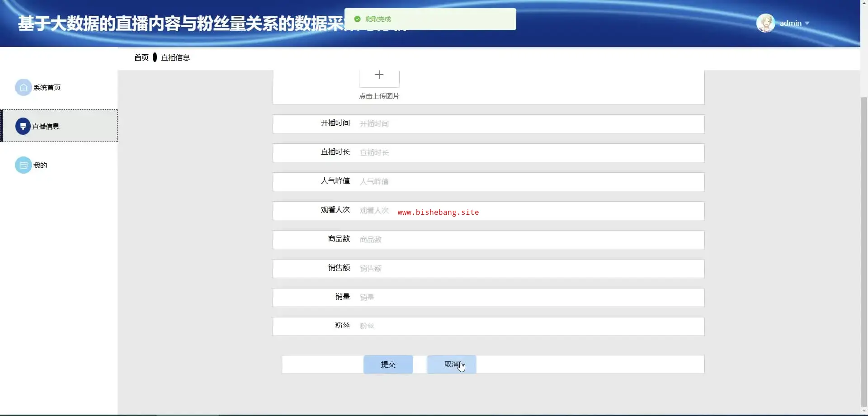Click the 人气峰值 field label
The image size is (868, 416).
[335, 181]
